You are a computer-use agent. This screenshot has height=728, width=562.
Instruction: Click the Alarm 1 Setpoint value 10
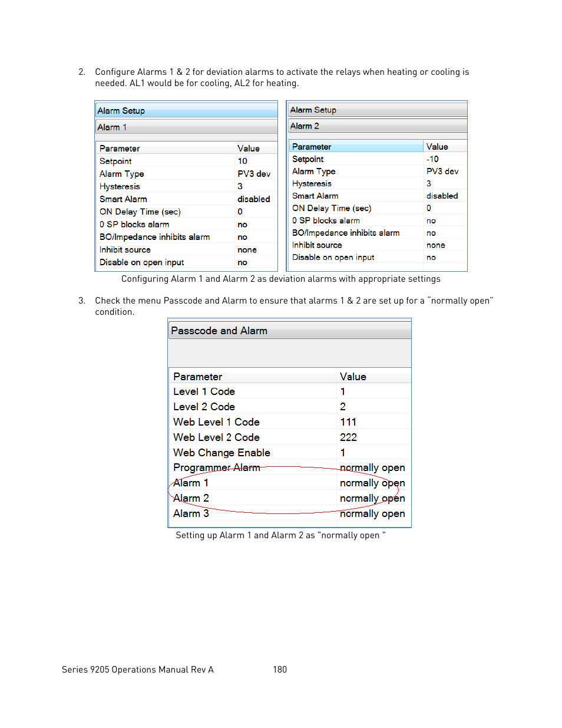(242, 161)
